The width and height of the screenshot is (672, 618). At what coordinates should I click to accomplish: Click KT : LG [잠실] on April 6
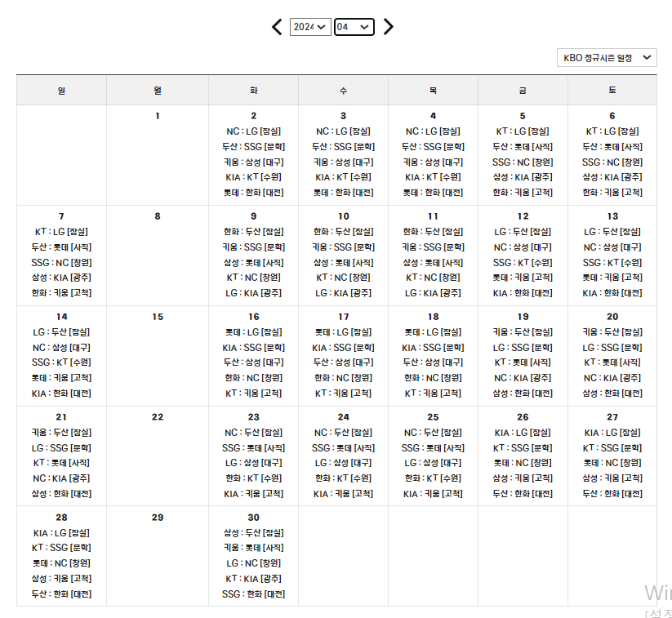(x=612, y=131)
